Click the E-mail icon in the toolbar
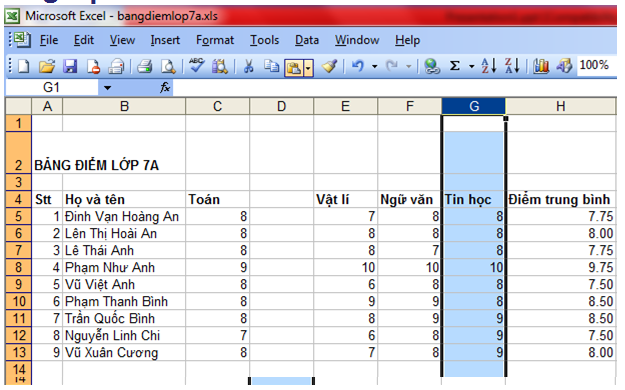Viewport: 625px width, 390px height. coord(116,66)
